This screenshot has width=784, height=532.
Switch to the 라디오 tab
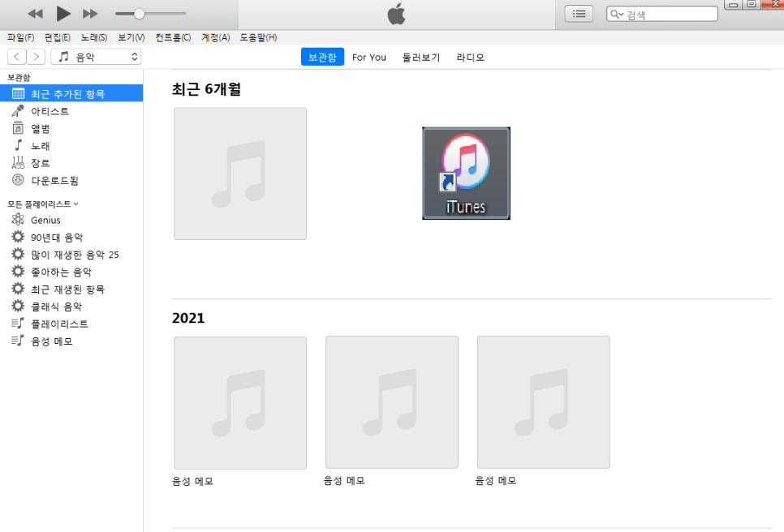point(471,58)
